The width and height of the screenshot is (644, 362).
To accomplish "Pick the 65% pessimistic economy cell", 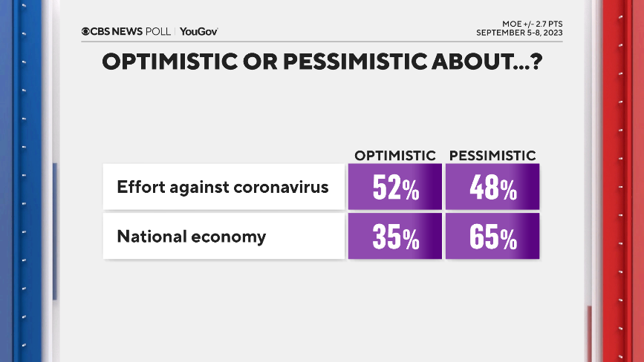I will click(x=492, y=237).
